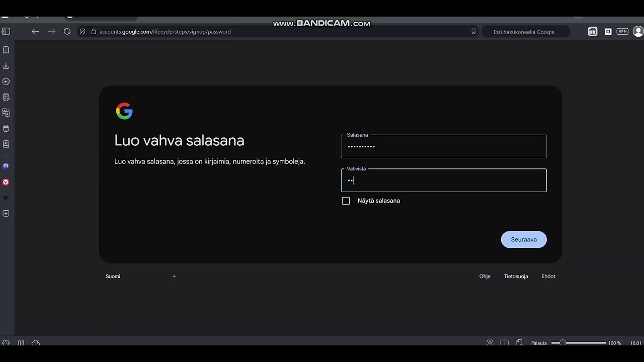Focus the Vahvista confirm password field
Viewport: 644px width, 362px height.
[444, 180]
